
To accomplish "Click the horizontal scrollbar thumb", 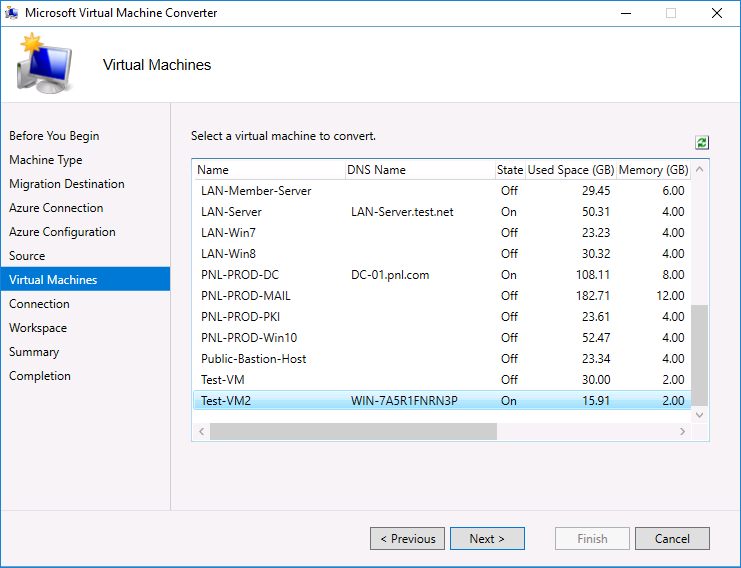I will point(353,431).
